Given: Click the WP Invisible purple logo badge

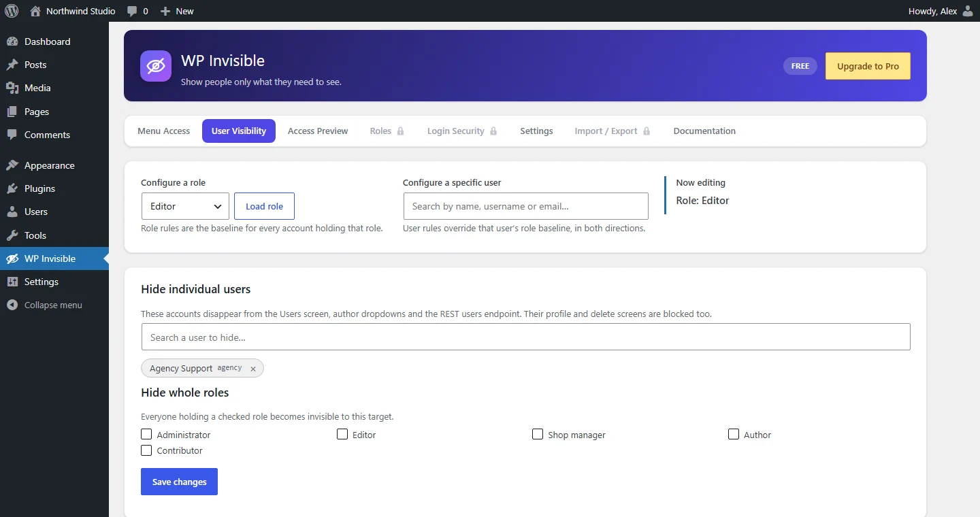Looking at the screenshot, I should [156, 66].
